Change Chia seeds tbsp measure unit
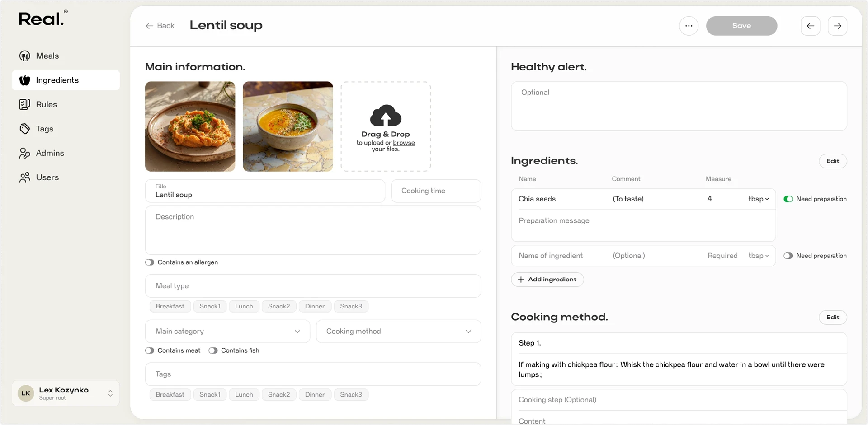Image resolution: width=868 pixels, height=425 pixels. point(758,199)
